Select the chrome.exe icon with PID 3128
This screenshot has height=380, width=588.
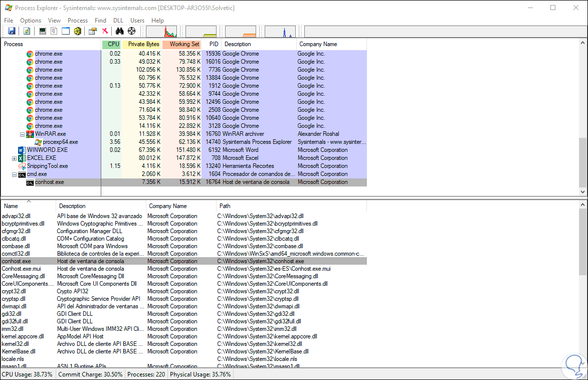(x=30, y=126)
